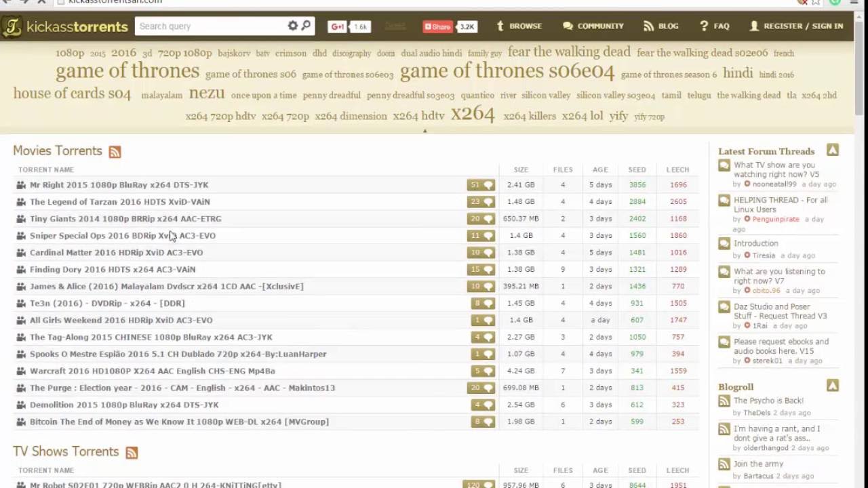Open comments badge for Warcraft 2016
This screenshot has height=488, width=868.
(483, 371)
